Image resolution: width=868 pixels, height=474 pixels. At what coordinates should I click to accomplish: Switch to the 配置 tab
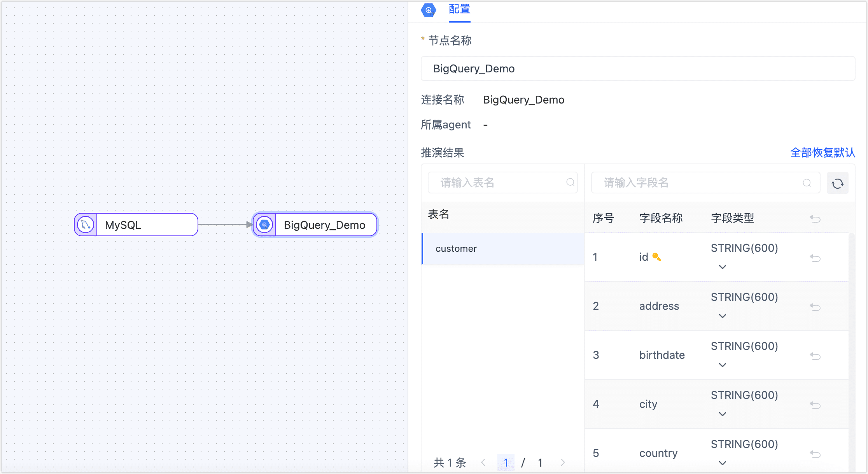point(459,9)
